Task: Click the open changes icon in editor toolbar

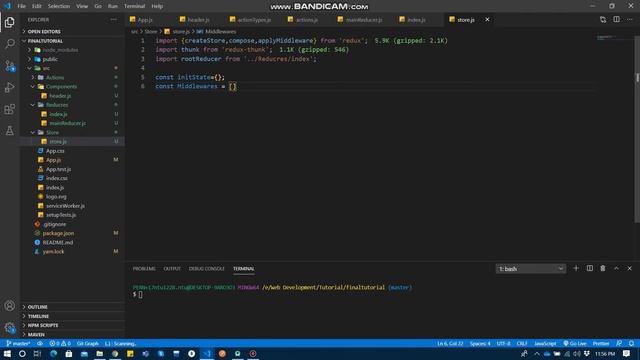Action: coord(603,20)
